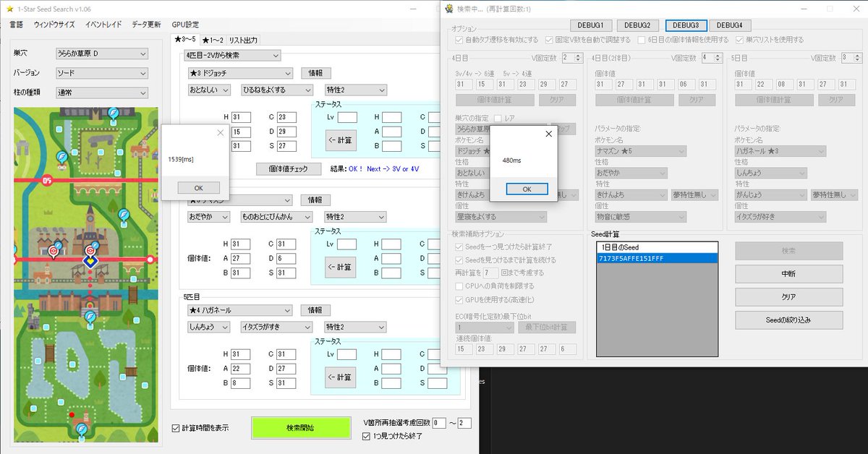868x454 pixels.
Task: Click the DEBUG1 button
Action: click(x=591, y=25)
